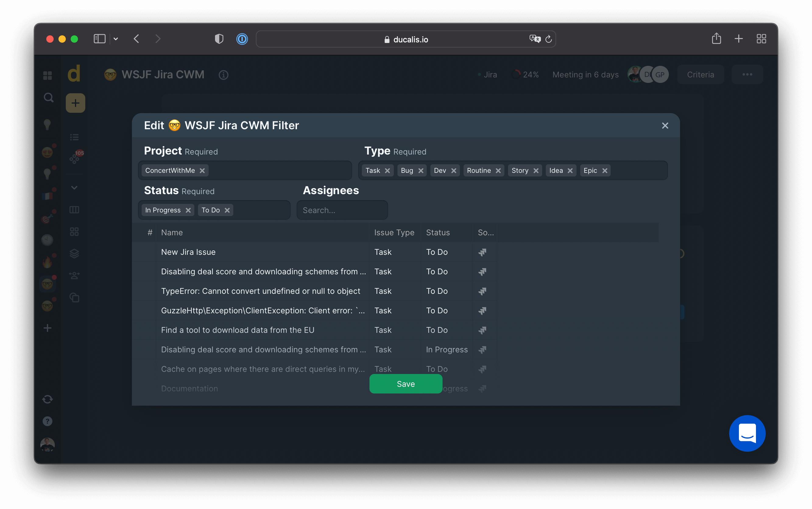Toggle the Safari sidebar button
The image size is (812, 509).
[100, 39]
